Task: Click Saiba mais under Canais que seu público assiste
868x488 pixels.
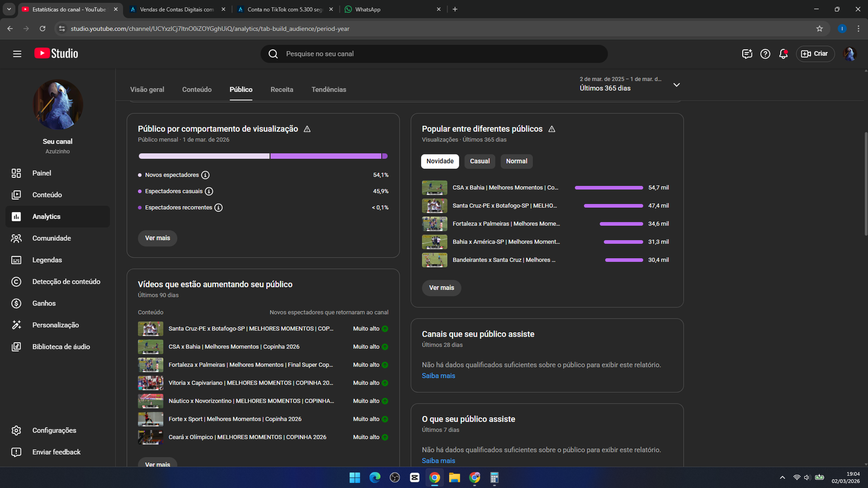Action: click(x=438, y=376)
